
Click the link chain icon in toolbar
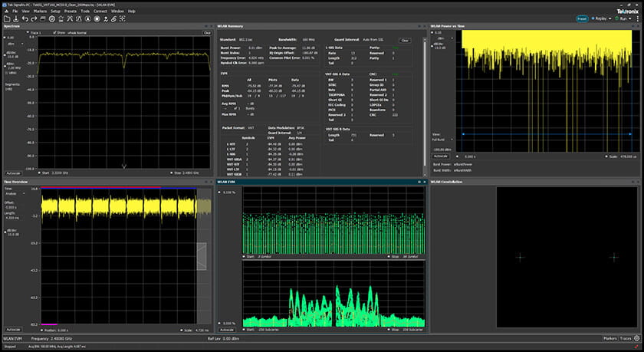113,18
